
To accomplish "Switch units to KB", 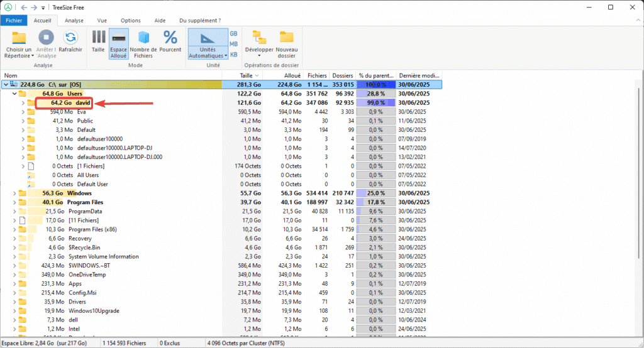I will pyautogui.click(x=233, y=54).
